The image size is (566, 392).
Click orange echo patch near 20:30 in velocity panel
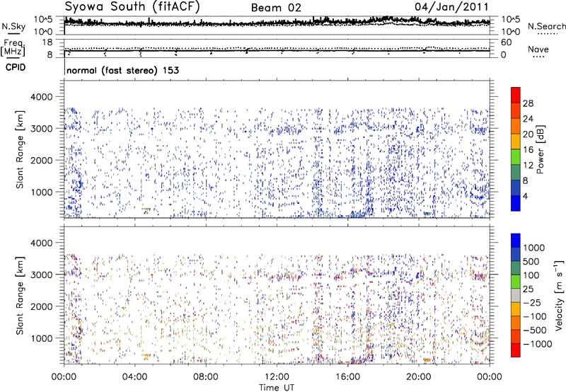[427, 360]
